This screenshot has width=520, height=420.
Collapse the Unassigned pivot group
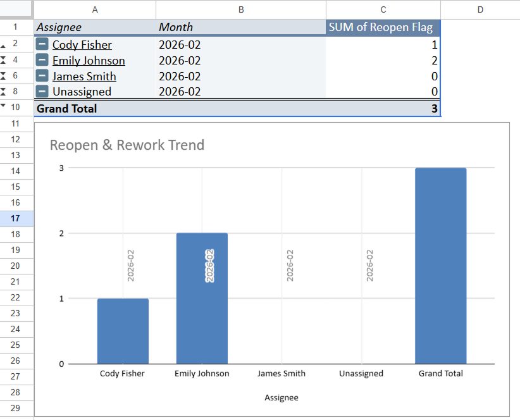[42, 91]
